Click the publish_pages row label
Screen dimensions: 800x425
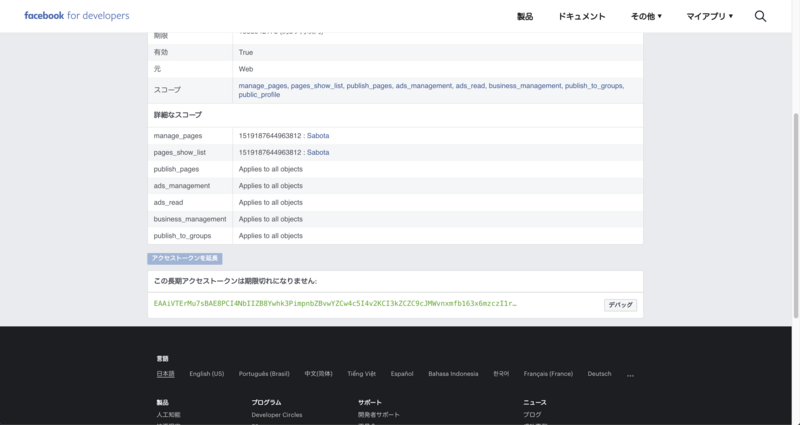176,169
